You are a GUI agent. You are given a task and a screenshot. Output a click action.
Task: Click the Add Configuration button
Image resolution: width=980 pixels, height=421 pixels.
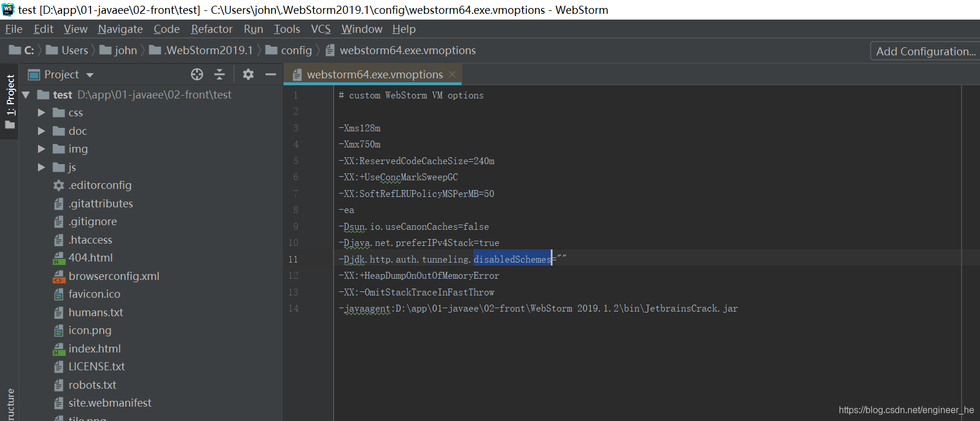click(x=926, y=51)
